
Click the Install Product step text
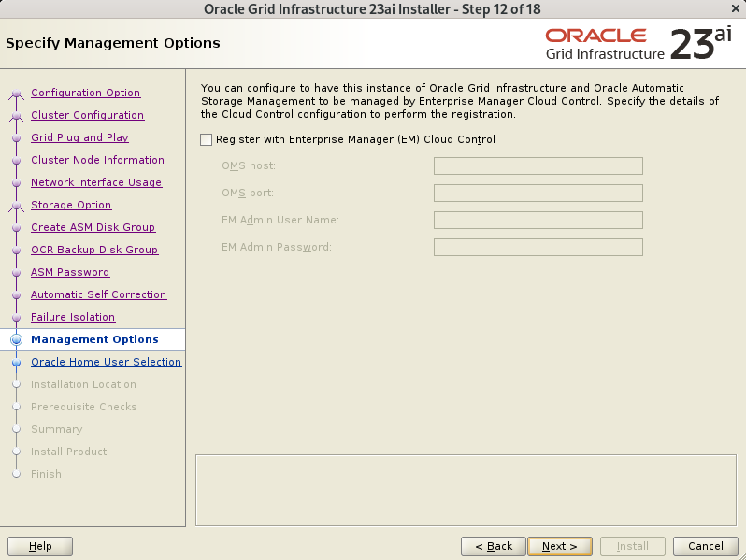(68, 452)
